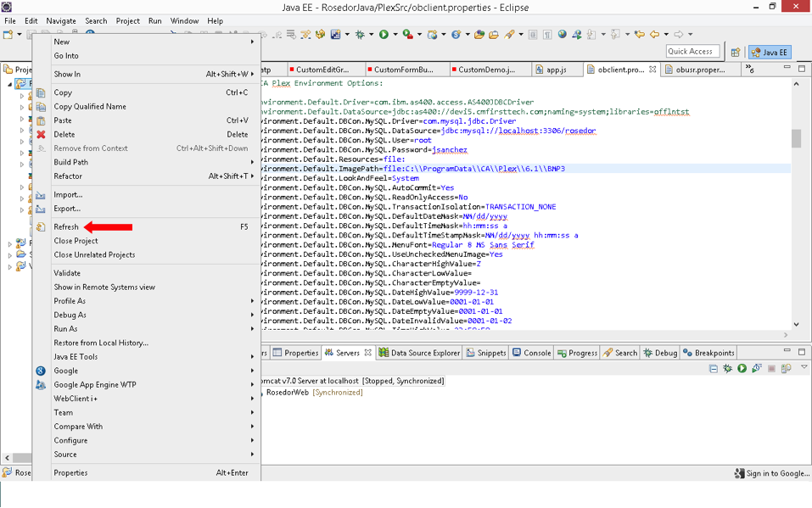
Task: Choose Close Project in context menu
Action: (x=76, y=241)
